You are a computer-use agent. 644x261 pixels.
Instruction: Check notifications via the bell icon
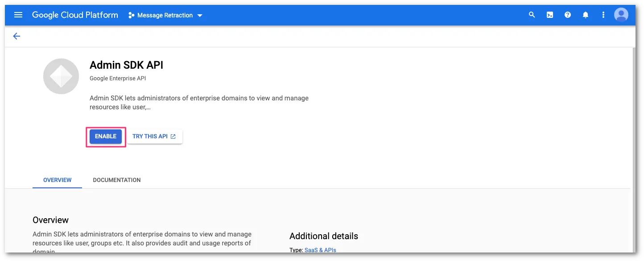[585, 15]
